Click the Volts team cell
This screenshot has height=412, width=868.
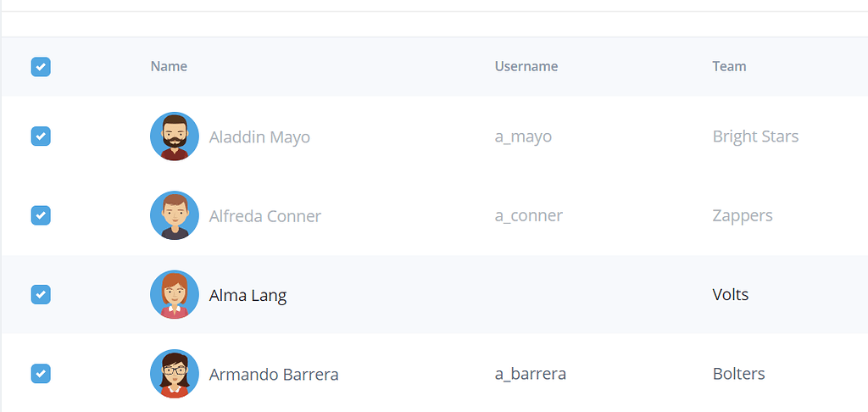tap(731, 295)
